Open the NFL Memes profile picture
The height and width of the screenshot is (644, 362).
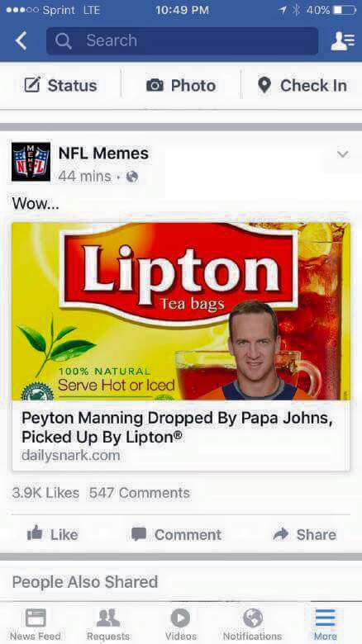31,162
